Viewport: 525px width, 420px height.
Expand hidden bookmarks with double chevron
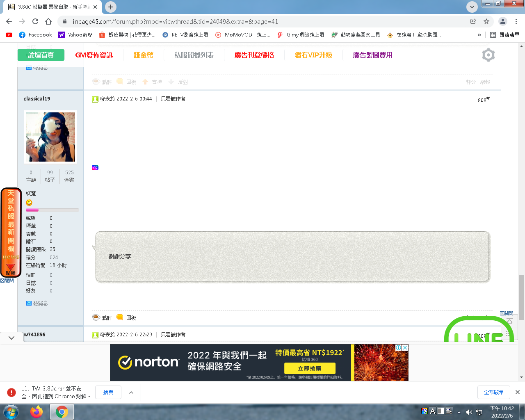pyautogui.click(x=479, y=35)
